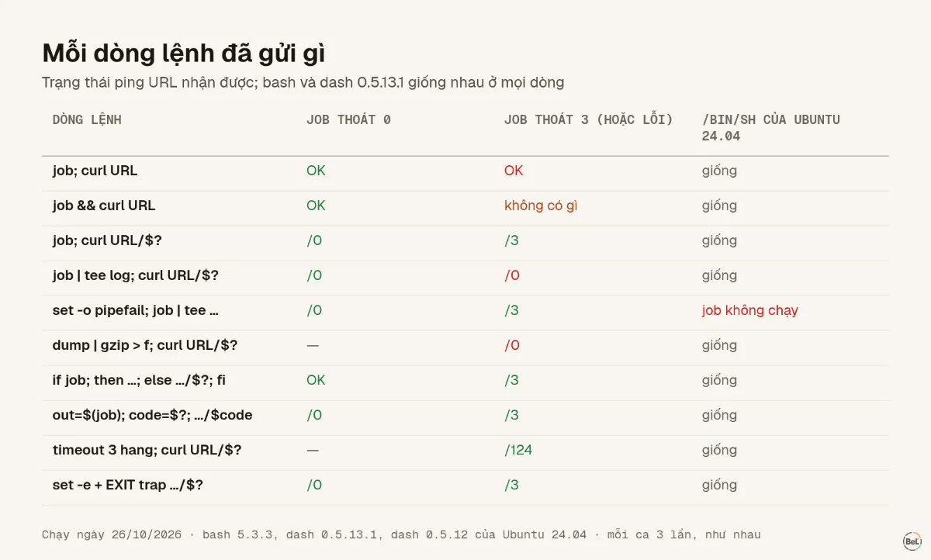Select the "/BIN/SH CỦA UBUNTU 24.04" column header
This screenshot has height=560, width=931.
[x=771, y=128]
